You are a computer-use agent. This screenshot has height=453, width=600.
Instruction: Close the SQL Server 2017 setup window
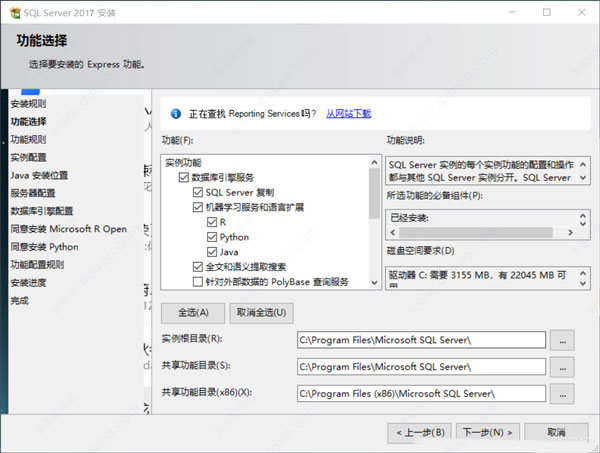click(582, 13)
